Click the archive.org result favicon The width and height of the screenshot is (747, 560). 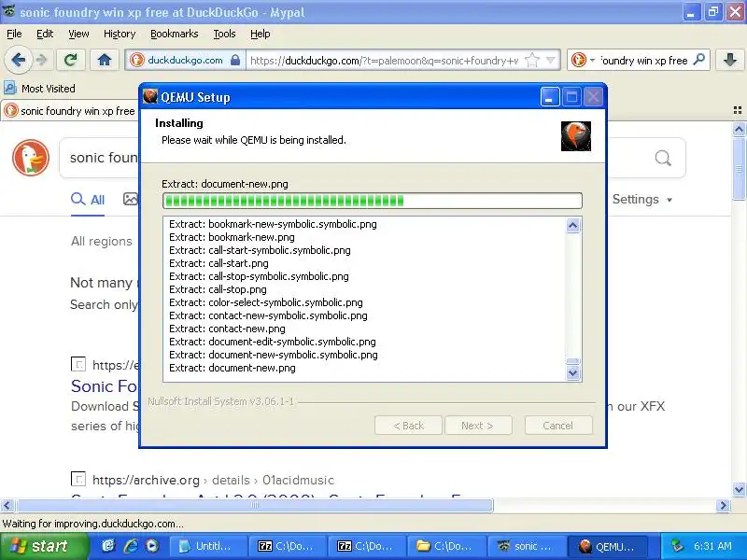(78, 479)
